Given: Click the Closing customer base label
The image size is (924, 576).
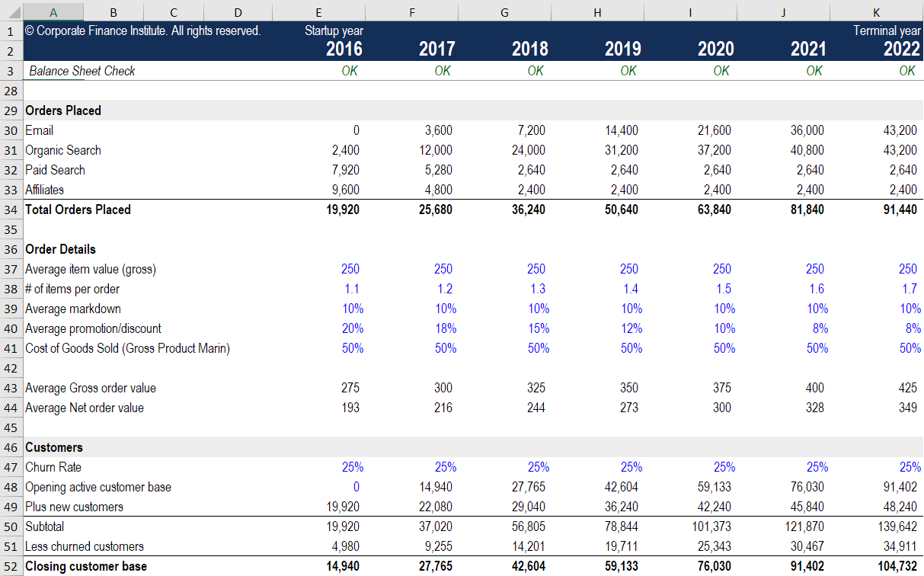Looking at the screenshot, I should [85, 566].
